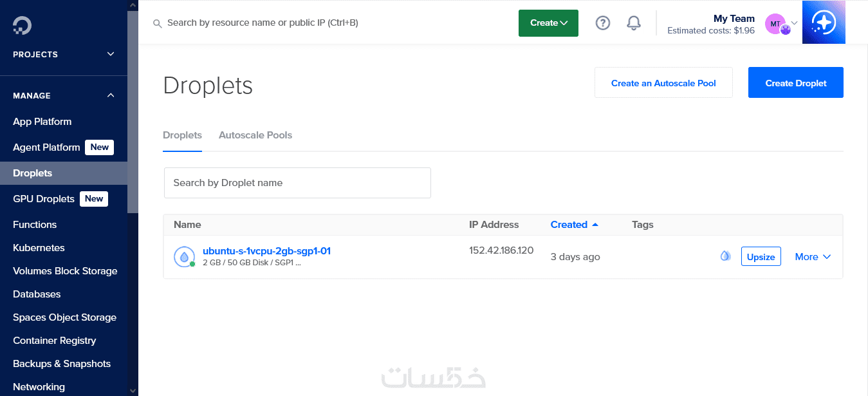The image size is (868, 396).
Task: Click the search magnifier icon
Action: point(157,23)
